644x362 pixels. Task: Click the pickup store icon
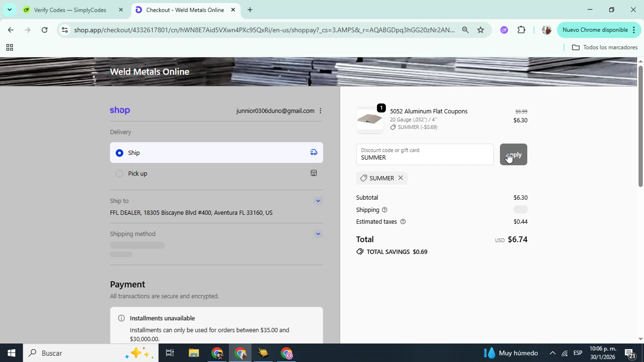(x=314, y=173)
